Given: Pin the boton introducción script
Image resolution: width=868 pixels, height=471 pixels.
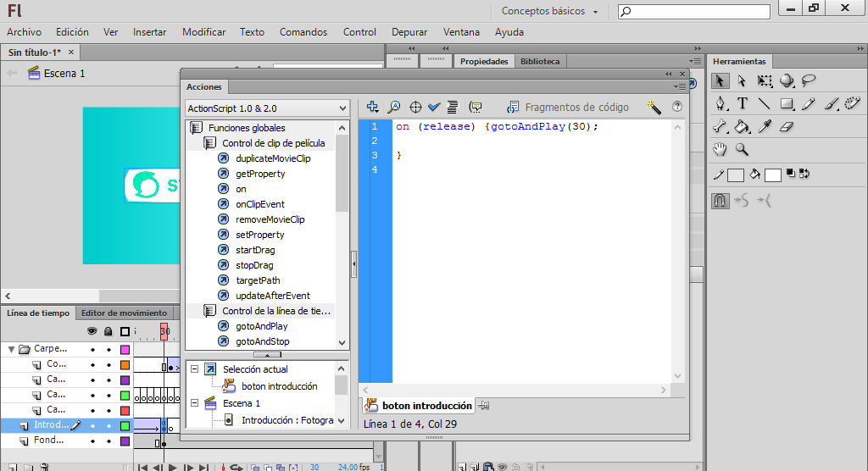Looking at the screenshot, I should [483, 406].
